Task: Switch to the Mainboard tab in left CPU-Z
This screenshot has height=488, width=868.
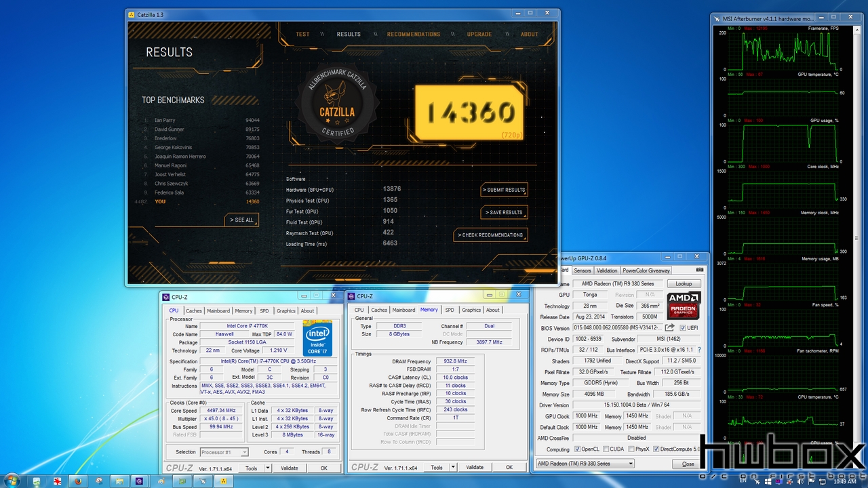Action: coord(218,311)
